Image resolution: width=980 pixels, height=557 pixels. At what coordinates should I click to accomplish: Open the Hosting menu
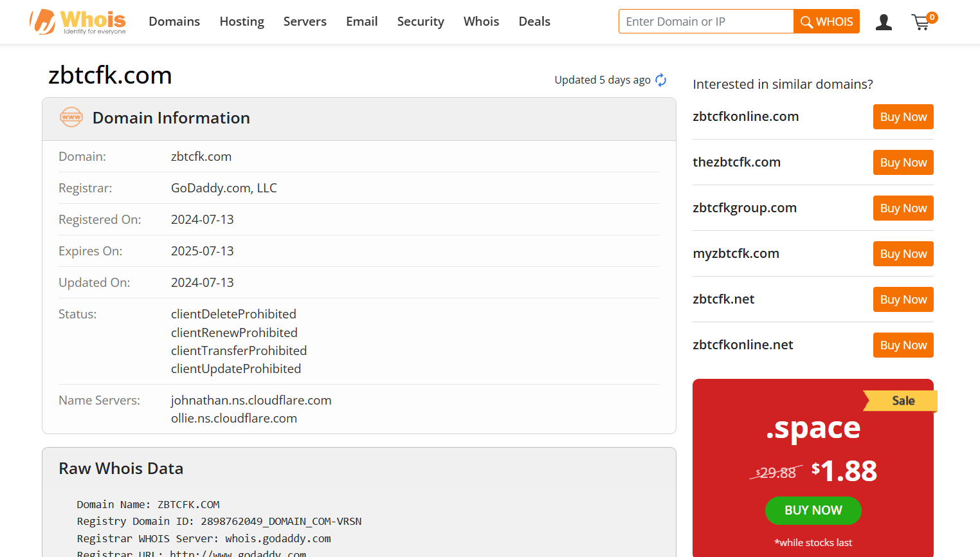(x=242, y=21)
